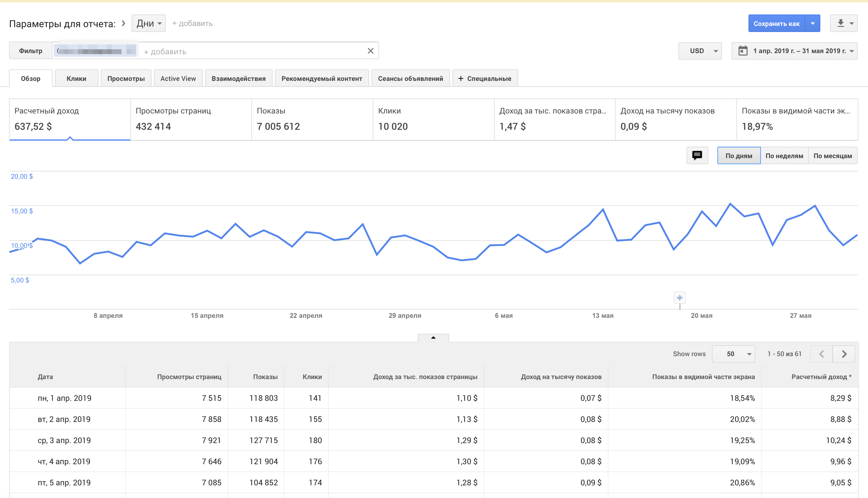This screenshot has width=868, height=498.
Task: Open the Клики tab
Action: click(x=76, y=79)
